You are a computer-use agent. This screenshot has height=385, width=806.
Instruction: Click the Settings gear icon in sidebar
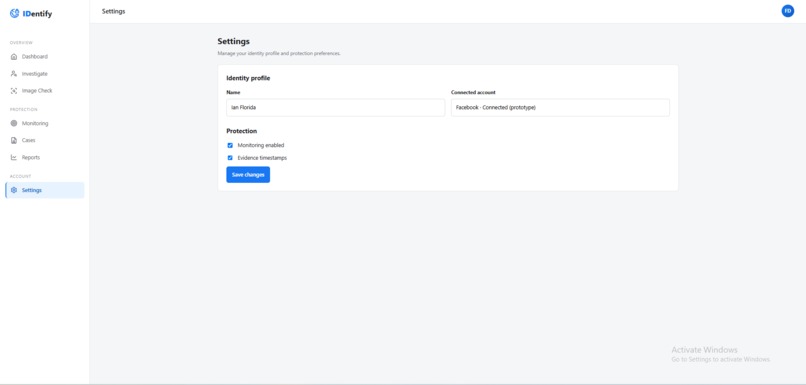tap(14, 190)
